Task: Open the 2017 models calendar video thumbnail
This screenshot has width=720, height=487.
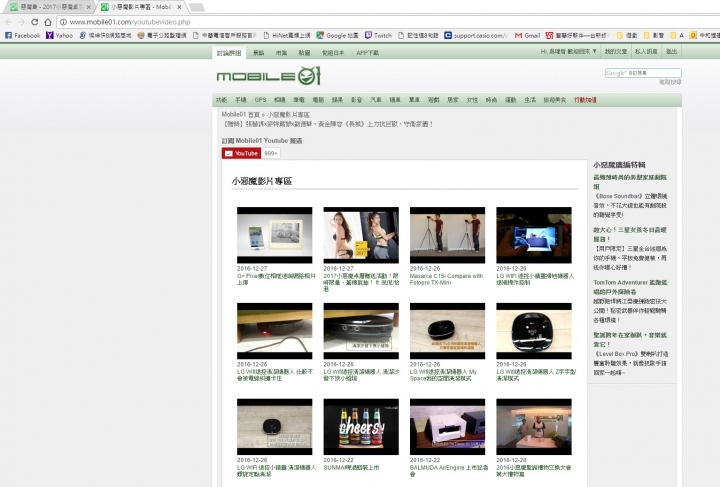Action: tap(361, 235)
